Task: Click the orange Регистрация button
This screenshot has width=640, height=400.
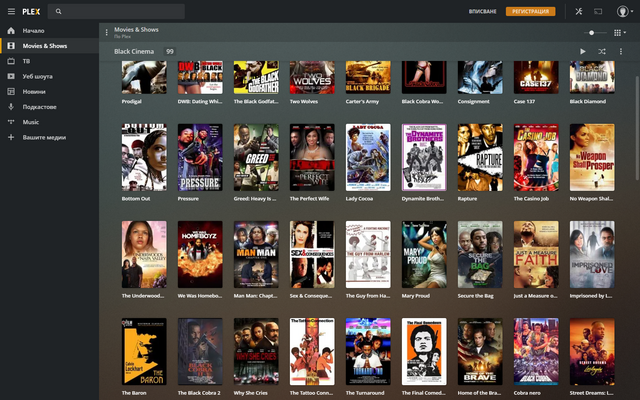Action: [530, 11]
